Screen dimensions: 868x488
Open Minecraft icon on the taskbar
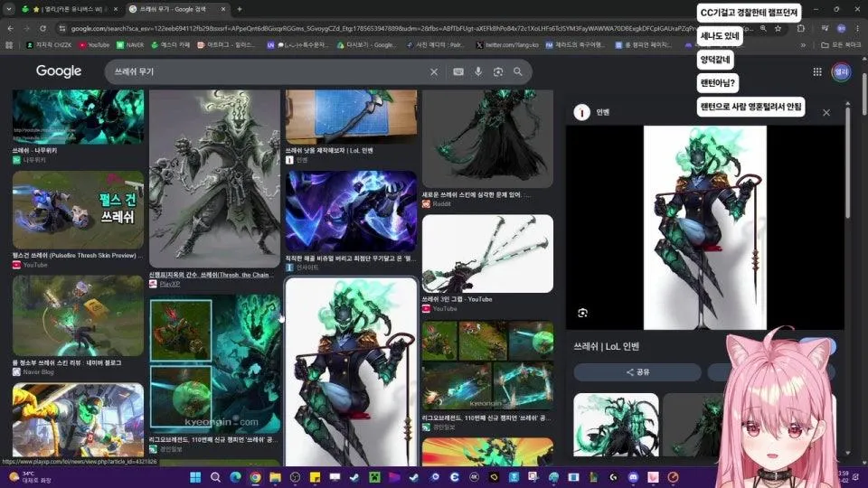click(374, 477)
